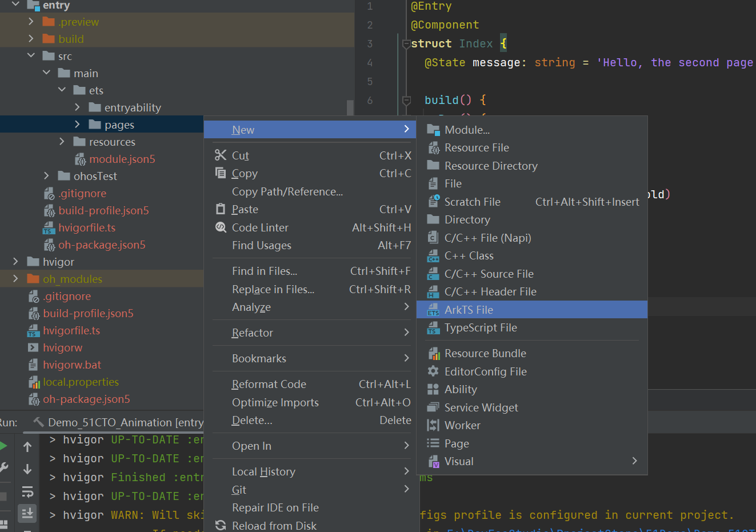
Task: Click the Reload from Disk icon
Action: coord(221,525)
